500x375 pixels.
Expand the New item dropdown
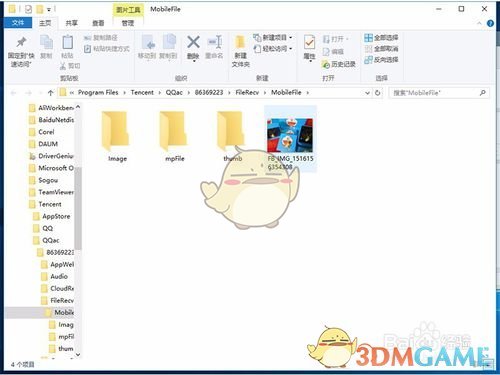click(x=291, y=37)
